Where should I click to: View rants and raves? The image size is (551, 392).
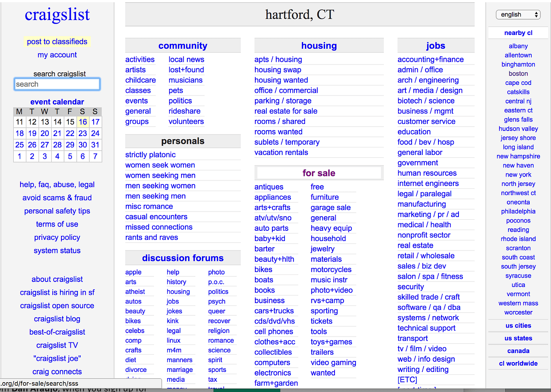pyautogui.click(x=152, y=237)
